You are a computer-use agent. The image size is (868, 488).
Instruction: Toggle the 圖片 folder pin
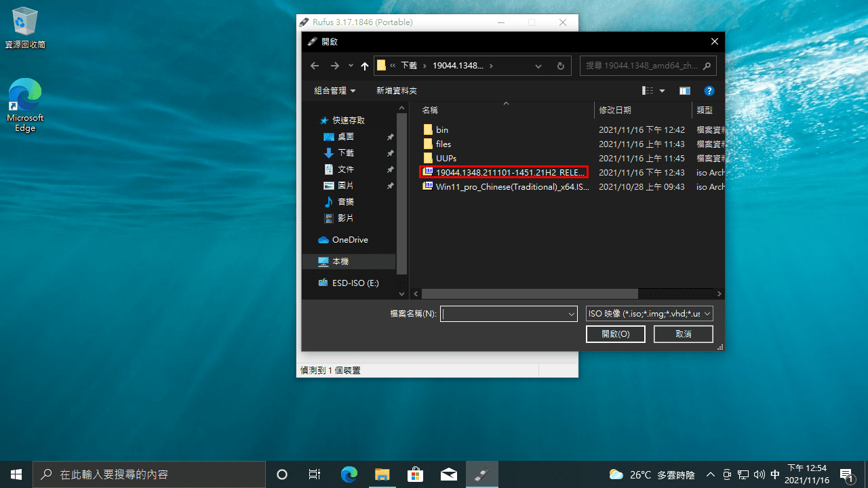(x=390, y=185)
